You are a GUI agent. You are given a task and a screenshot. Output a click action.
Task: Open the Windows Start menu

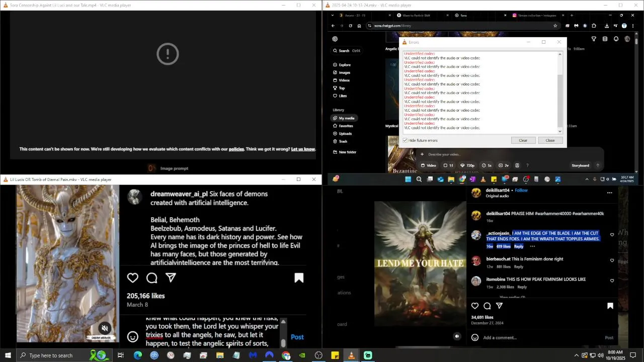tap(8, 355)
